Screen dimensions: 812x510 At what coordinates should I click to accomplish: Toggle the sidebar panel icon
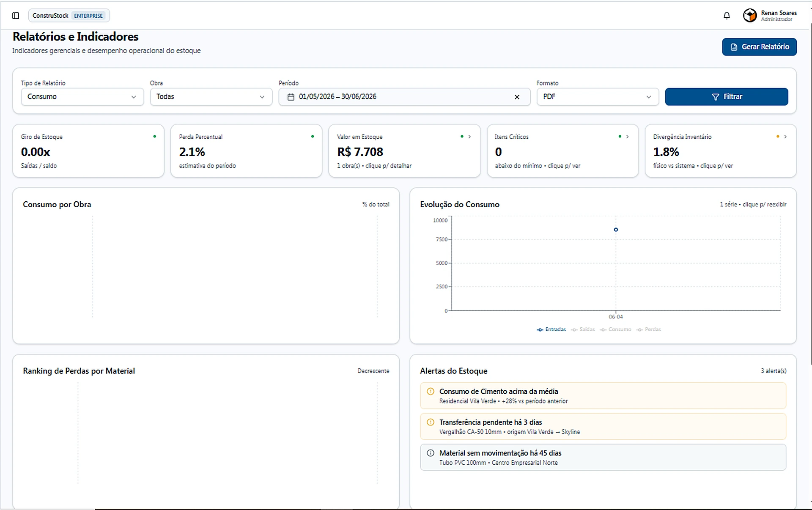tap(16, 16)
